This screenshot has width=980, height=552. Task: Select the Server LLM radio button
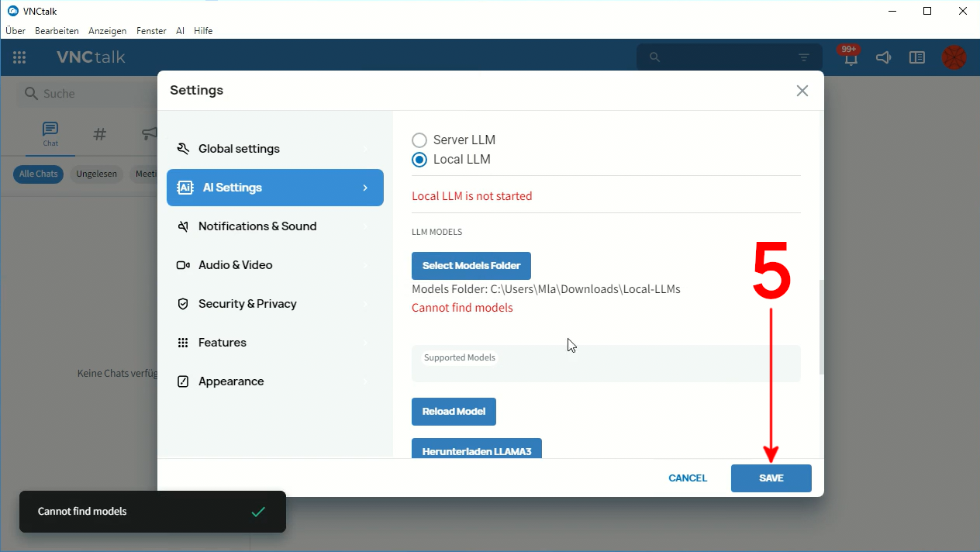419,140
